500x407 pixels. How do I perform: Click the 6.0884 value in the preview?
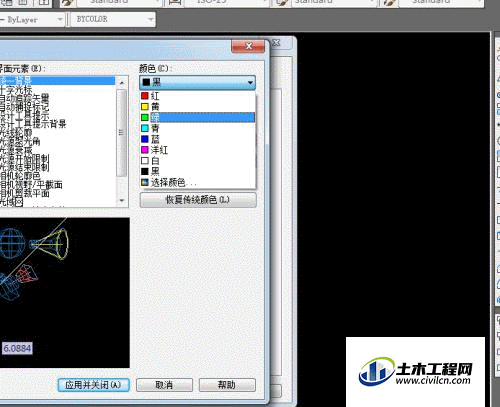(x=17, y=348)
